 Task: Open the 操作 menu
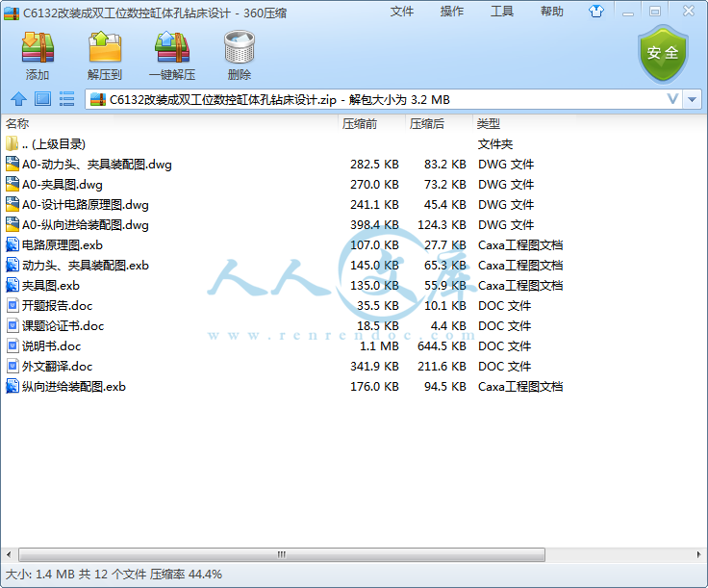click(x=452, y=12)
